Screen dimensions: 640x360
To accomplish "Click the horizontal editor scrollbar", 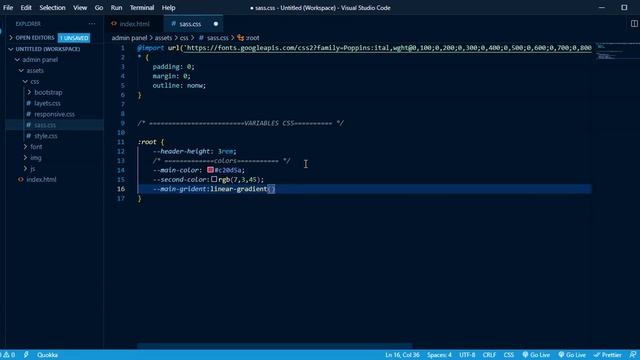I will [274, 346].
